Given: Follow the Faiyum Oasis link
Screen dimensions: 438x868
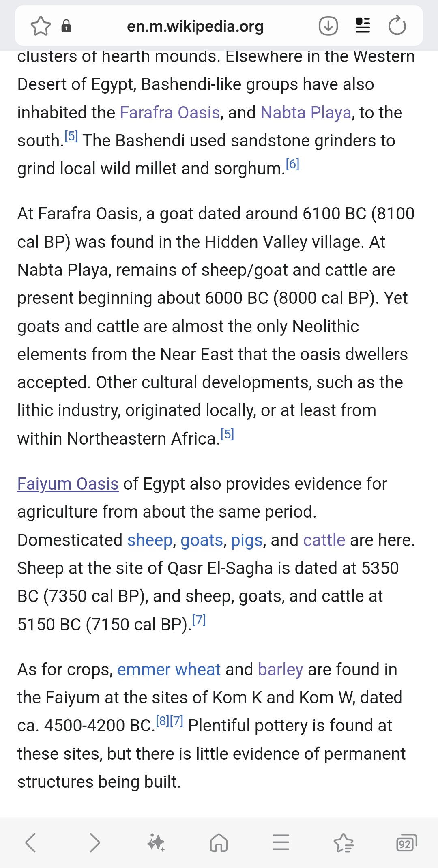Looking at the screenshot, I should point(68,484).
